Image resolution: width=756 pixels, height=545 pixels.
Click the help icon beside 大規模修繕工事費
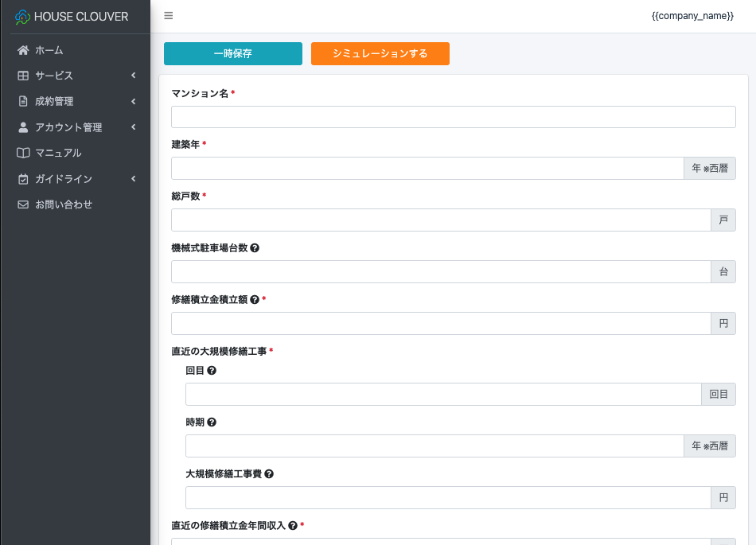pyautogui.click(x=269, y=474)
